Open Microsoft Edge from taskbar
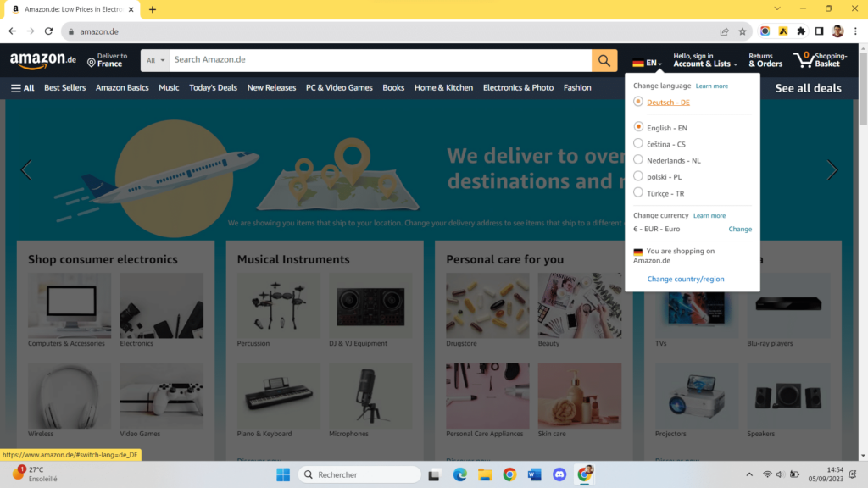Image resolution: width=868 pixels, height=488 pixels. click(x=459, y=474)
